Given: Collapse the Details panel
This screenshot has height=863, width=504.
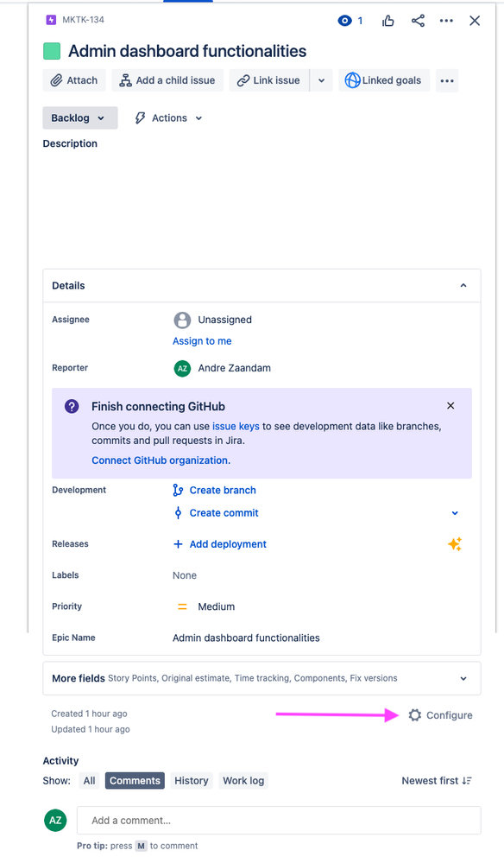Looking at the screenshot, I should [x=463, y=285].
